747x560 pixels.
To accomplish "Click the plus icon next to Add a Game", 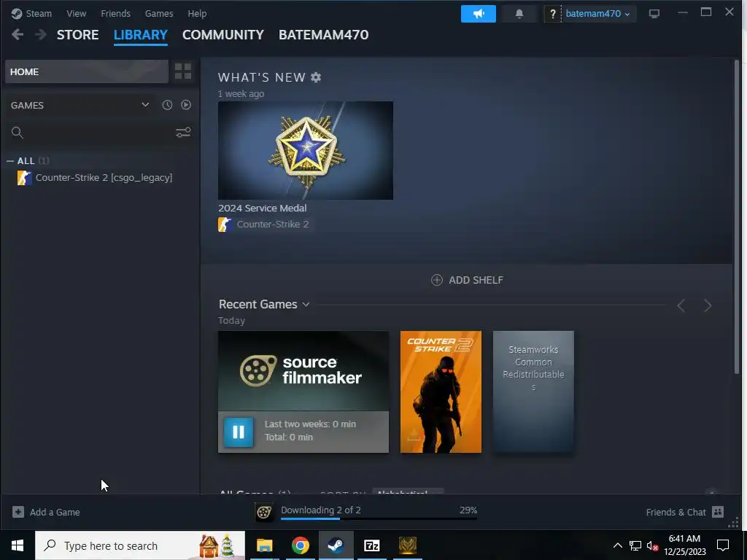I will pos(18,512).
